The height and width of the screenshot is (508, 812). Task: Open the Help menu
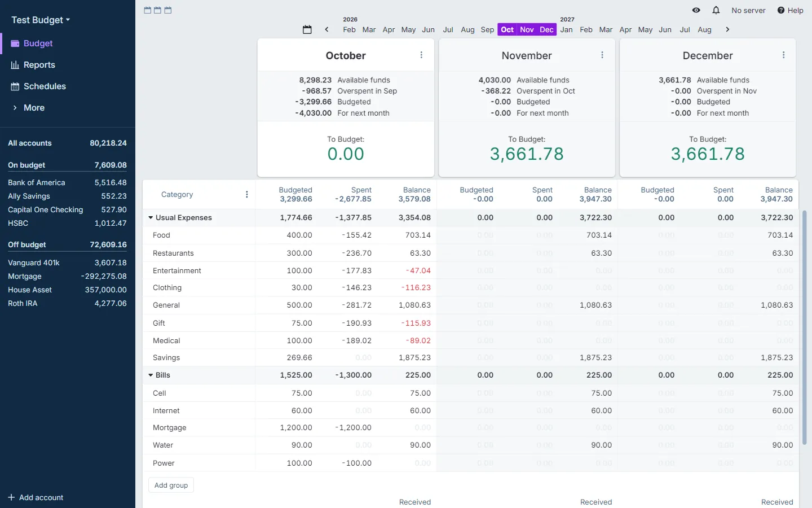click(790, 10)
